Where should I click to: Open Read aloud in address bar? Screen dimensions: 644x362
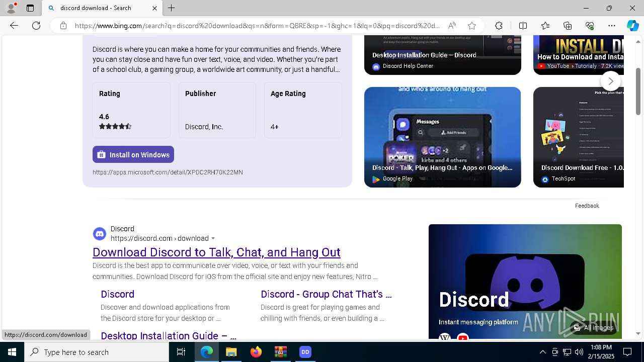(452, 26)
